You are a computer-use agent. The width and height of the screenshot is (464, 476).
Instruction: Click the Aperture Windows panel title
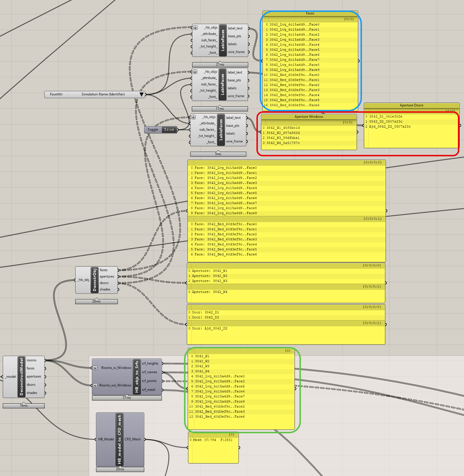309,117
